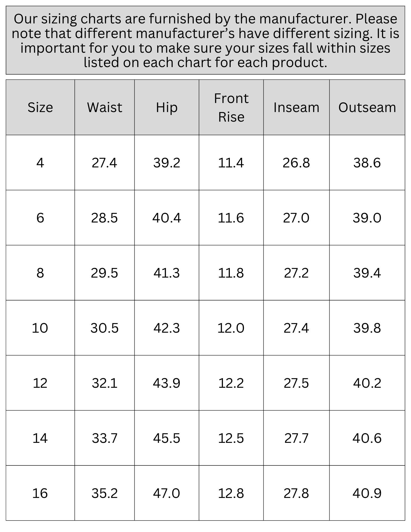411x532 pixels.
Task: Click outseam value 38.6
Action: (x=367, y=163)
